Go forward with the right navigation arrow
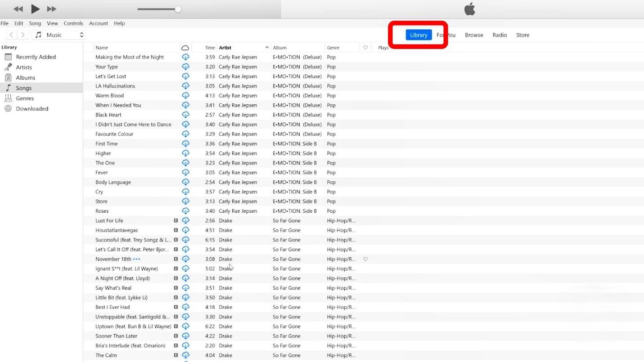 tap(23, 35)
